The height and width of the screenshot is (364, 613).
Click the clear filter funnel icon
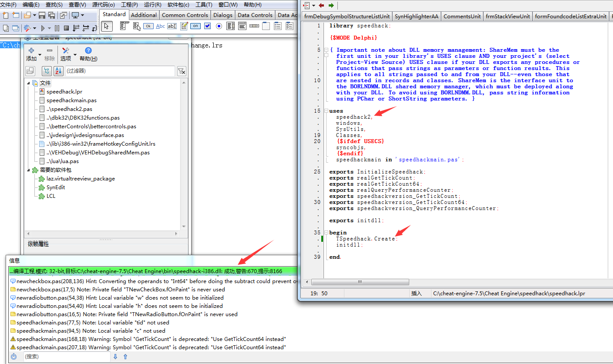[182, 71]
